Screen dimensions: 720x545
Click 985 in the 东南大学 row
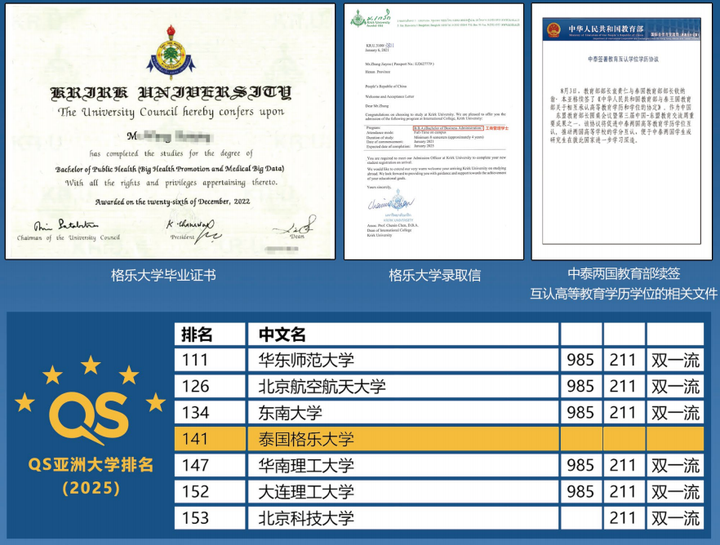click(580, 412)
